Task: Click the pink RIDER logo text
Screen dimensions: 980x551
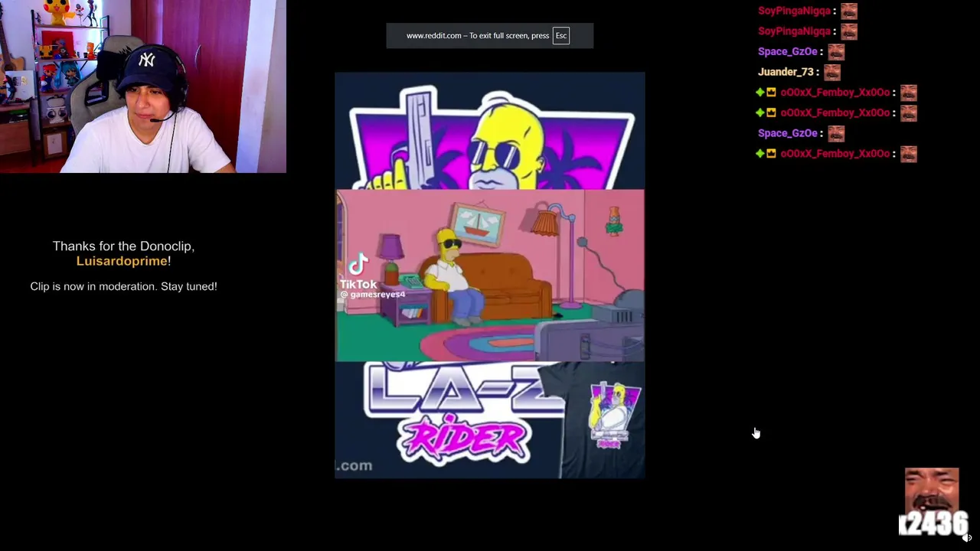Action: click(x=464, y=440)
